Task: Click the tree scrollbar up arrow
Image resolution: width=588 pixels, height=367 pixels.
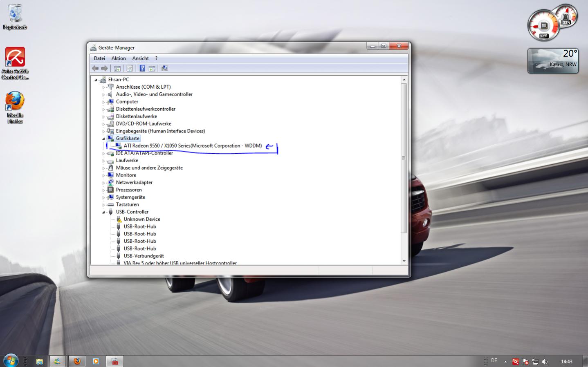Action: (x=404, y=80)
